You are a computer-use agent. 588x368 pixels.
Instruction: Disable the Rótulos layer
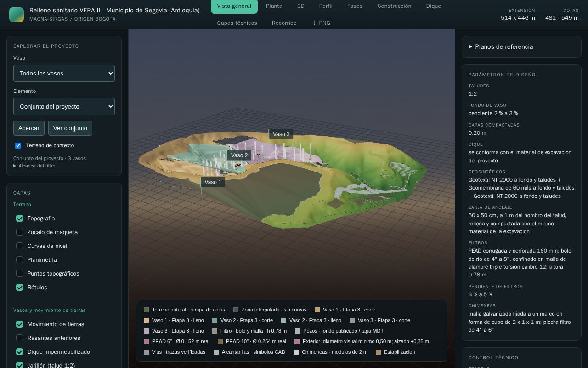[x=20, y=287]
